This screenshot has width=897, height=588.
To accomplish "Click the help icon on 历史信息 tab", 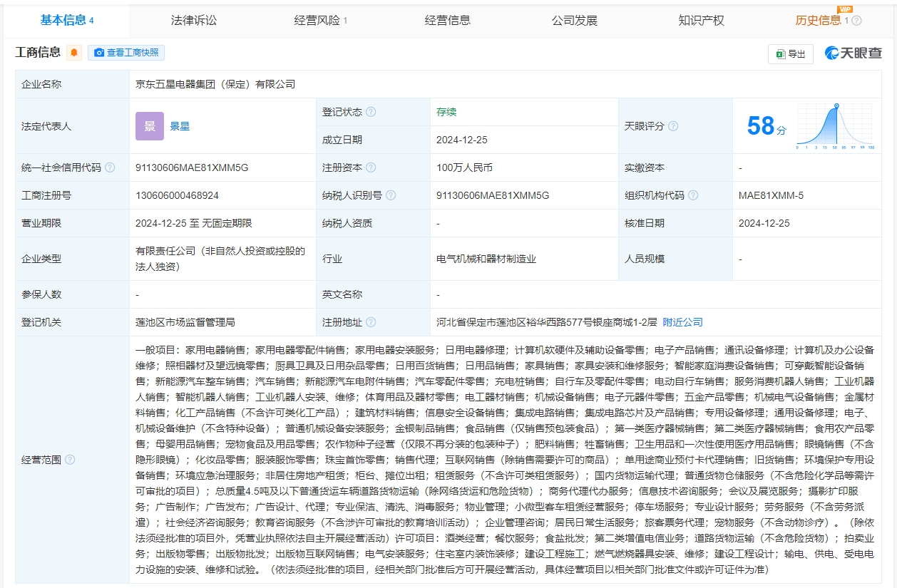I will (856, 21).
